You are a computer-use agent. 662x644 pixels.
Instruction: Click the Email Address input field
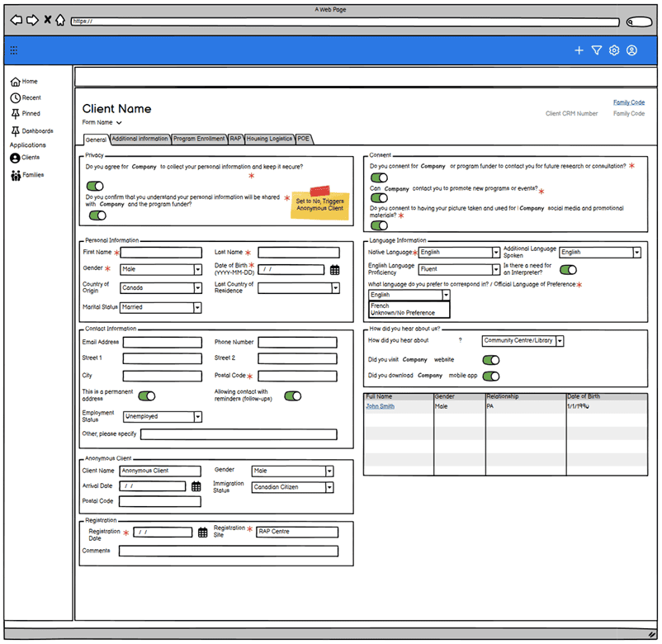click(162, 343)
